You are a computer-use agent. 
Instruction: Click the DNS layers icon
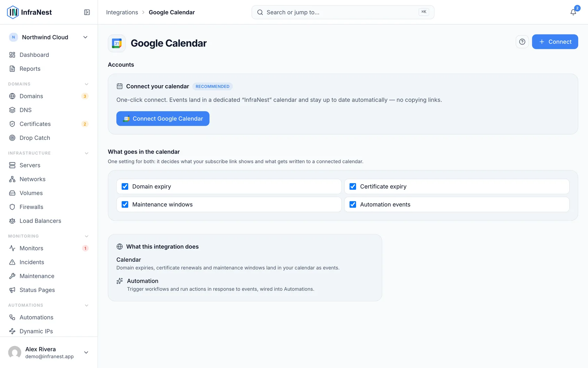point(12,110)
